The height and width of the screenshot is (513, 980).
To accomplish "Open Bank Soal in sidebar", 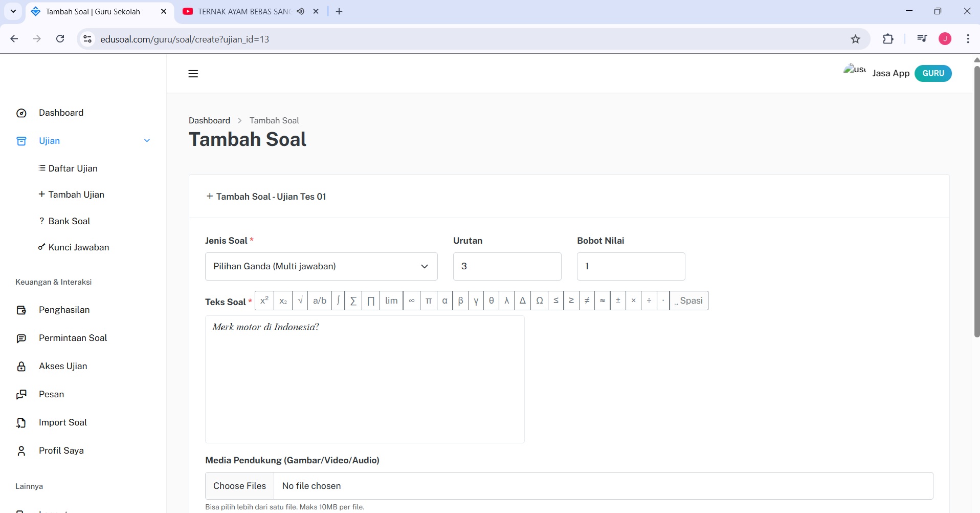I will pos(69,221).
